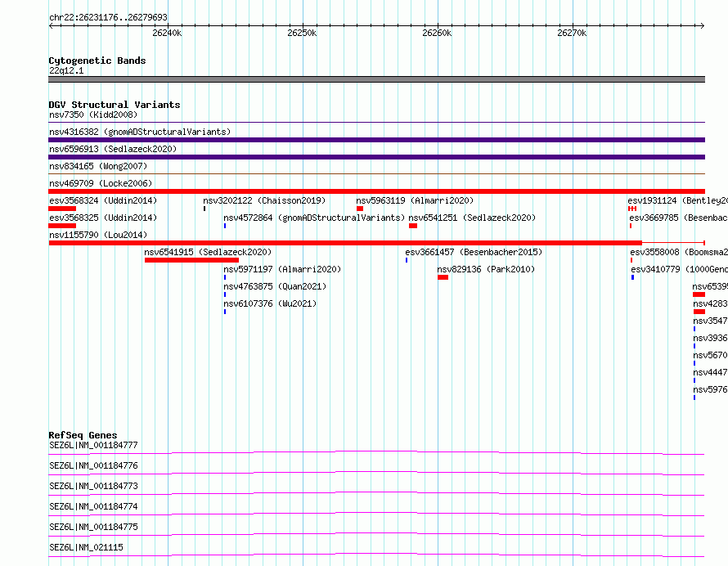Select nsv3202122 (Chaisson2019) label
This screenshot has width=728, height=566.
264,200
